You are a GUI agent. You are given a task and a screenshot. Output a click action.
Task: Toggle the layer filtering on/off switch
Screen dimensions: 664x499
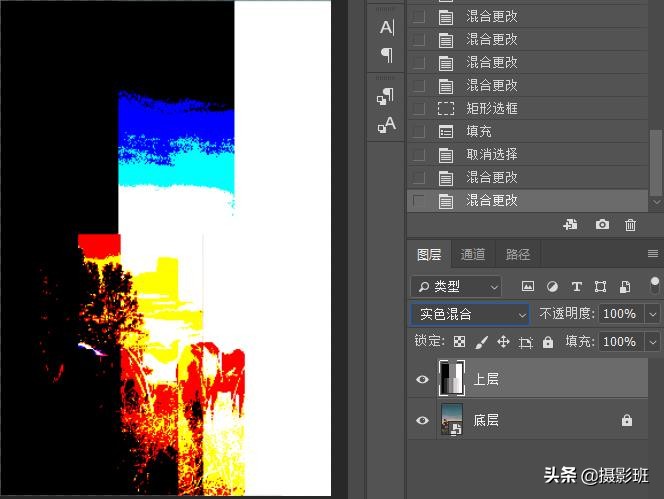point(655,286)
